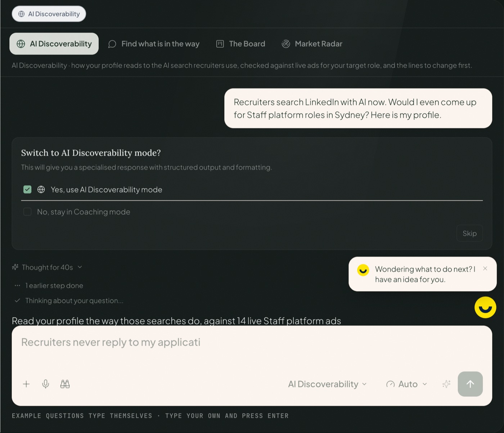
Task: Switch to the 'Find what is in the way' tab
Action: click(x=154, y=44)
